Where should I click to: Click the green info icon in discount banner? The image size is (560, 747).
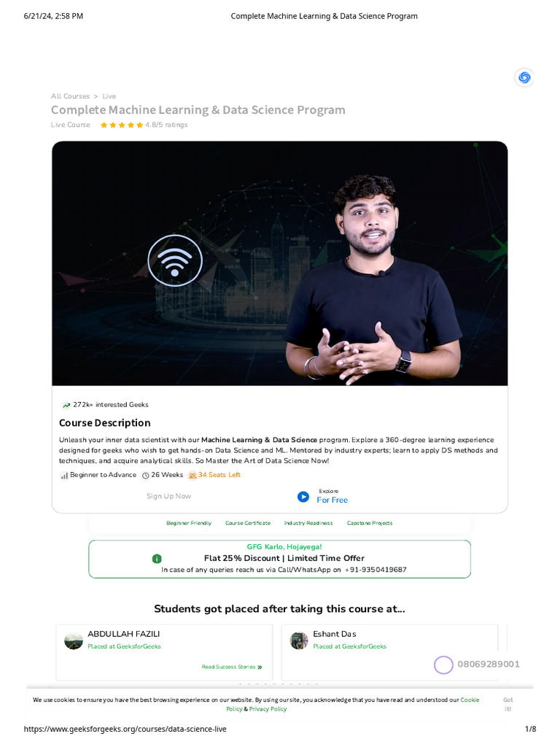point(157,558)
